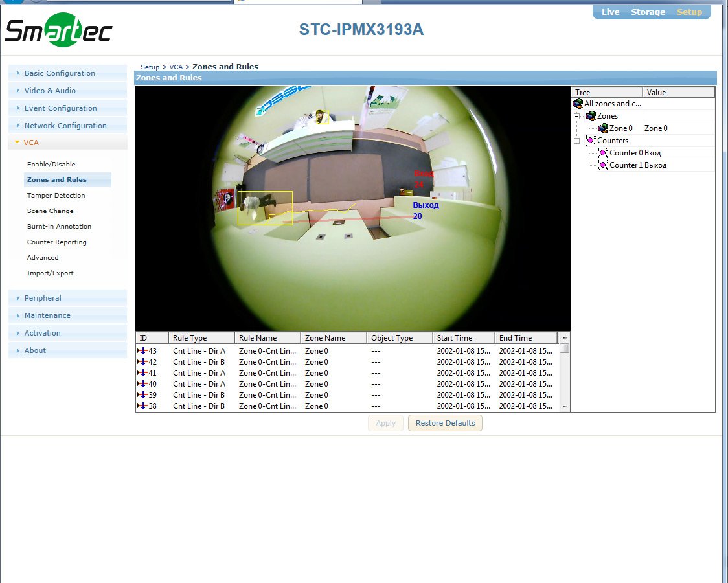Viewport: 728px width, 583px height.
Task: Select the Zone 0 icon in tree
Action: coord(602,128)
